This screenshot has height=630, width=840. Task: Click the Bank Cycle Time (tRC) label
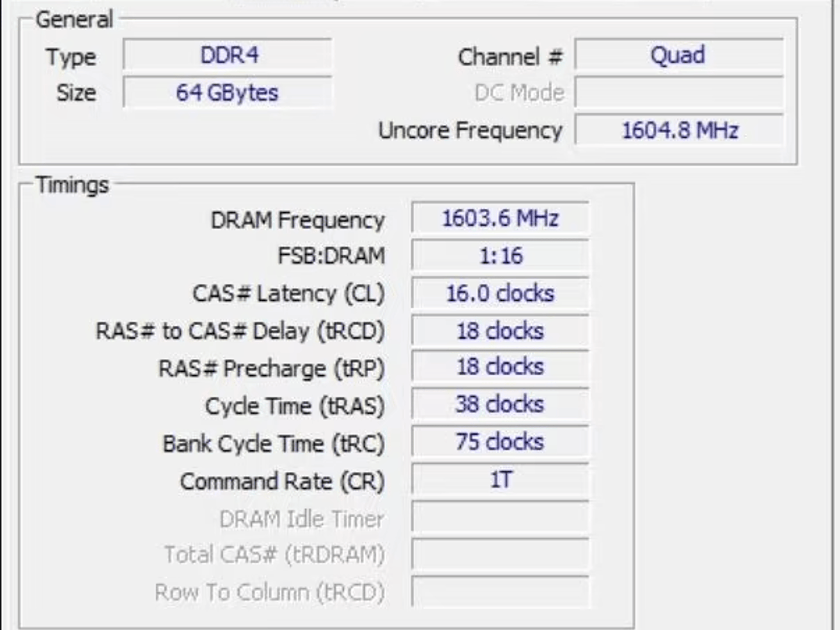coord(274,444)
